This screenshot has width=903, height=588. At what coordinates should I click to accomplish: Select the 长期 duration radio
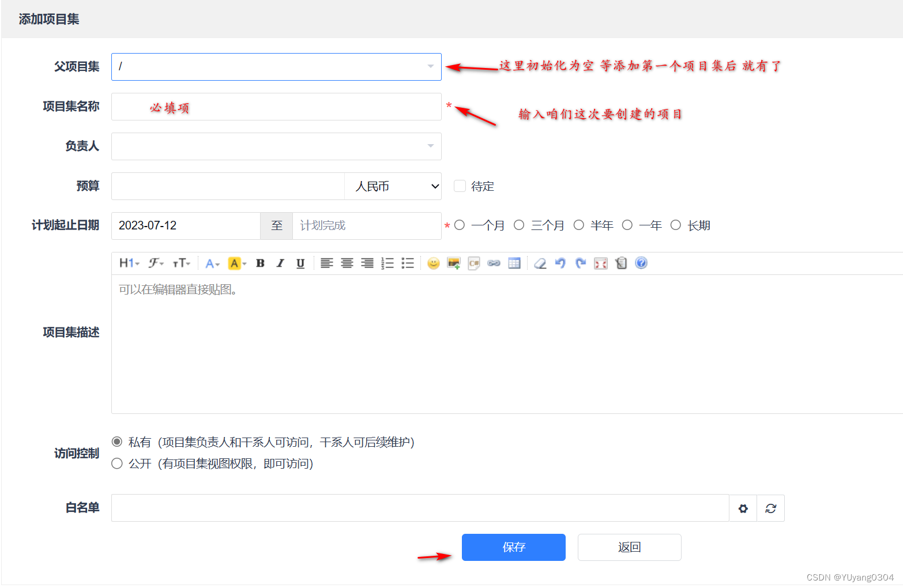click(676, 225)
